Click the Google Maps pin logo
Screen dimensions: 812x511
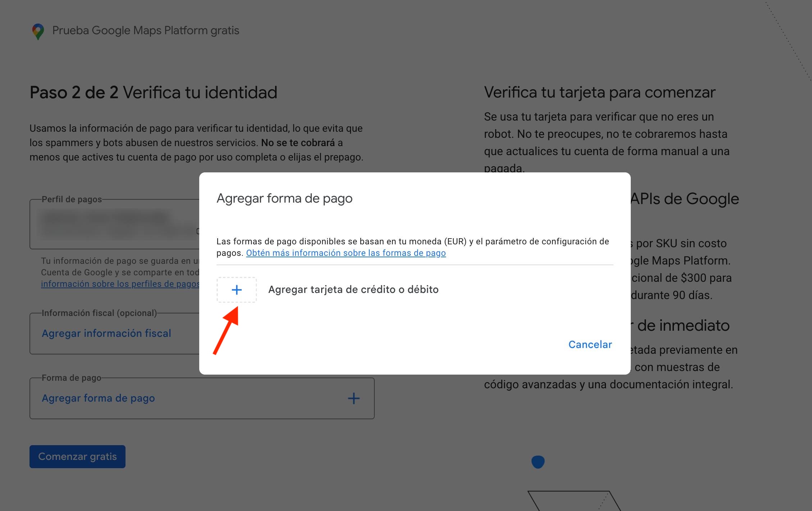(x=38, y=32)
